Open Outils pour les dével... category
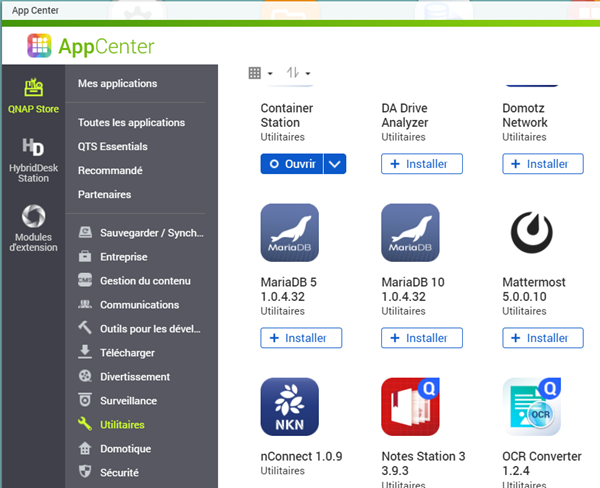Image resolution: width=600 pixels, height=488 pixels. tap(150, 329)
